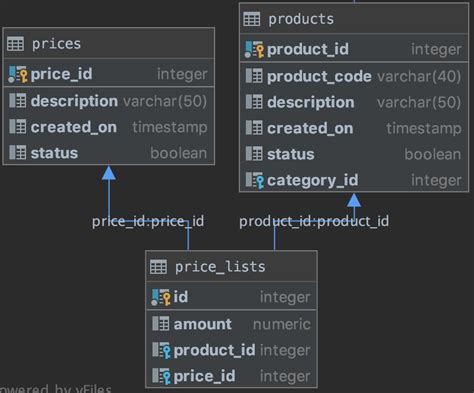
Task: Click the price_lists table grid icon
Action: point(158,267)
